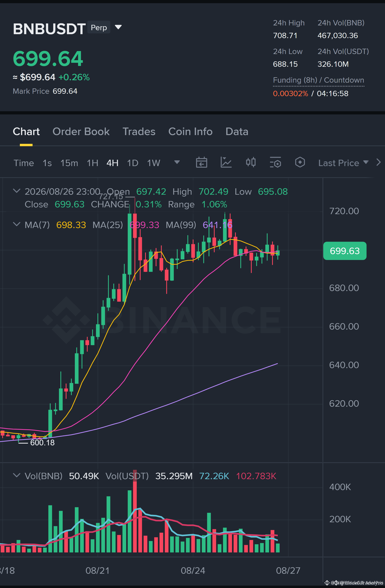Viewport: 385px width, 588px height.
Task: Open the chart indicators icon
Action: (226, 162)
